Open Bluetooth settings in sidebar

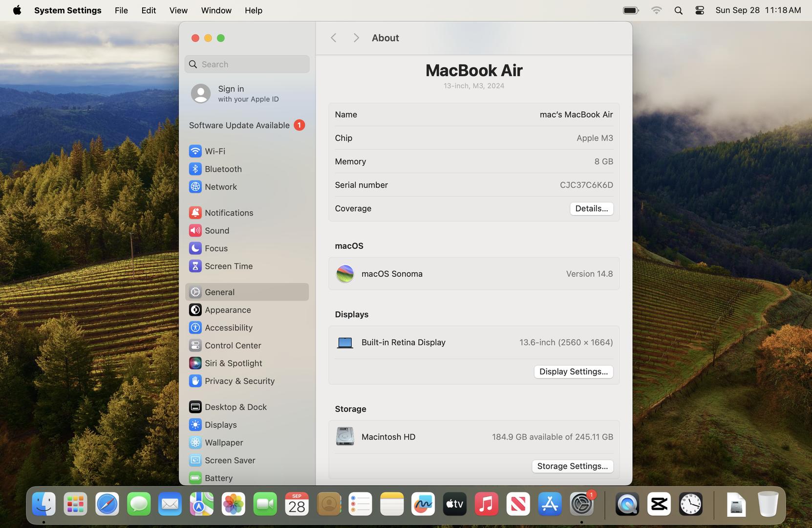[x=247, y=169]
